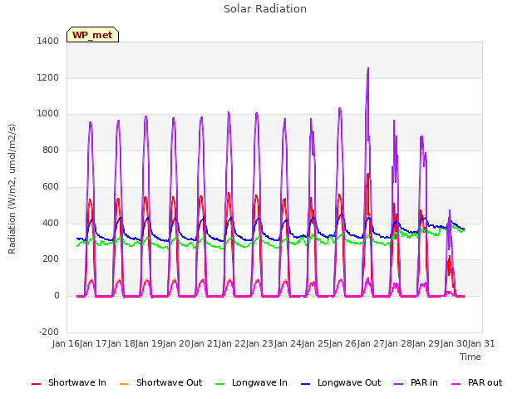
Task: Click the Radiation y-axis label
Action: click(x=12, y=189)
